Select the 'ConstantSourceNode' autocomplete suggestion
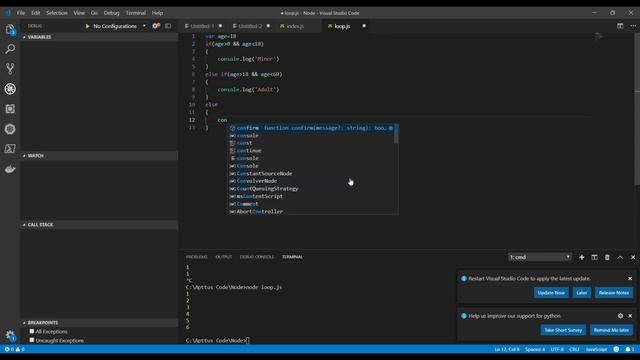640x360 pixels. click(x=311, y=174)
